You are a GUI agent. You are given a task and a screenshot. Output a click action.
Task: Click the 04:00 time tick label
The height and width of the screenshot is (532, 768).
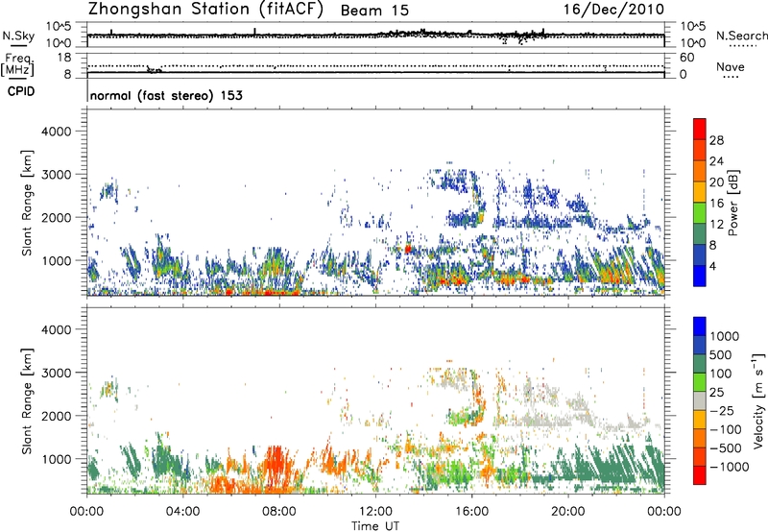182,512
